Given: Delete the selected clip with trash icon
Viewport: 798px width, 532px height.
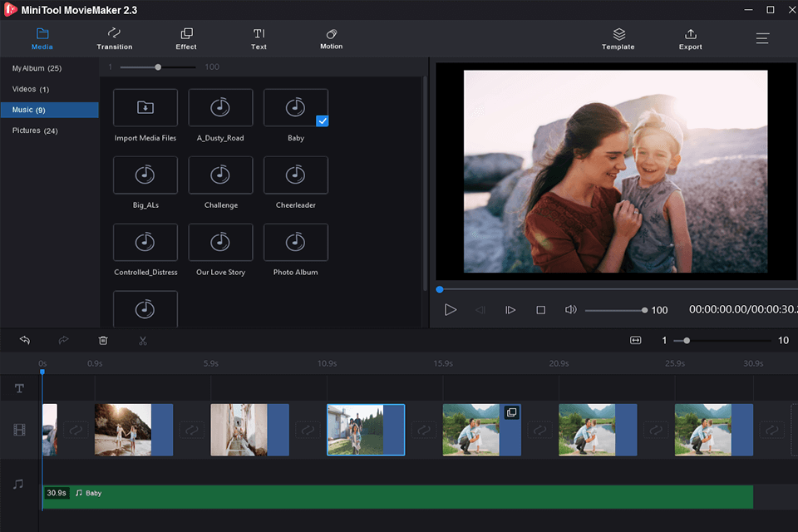Looking at the screenshot, I should (x=103, y=340).
